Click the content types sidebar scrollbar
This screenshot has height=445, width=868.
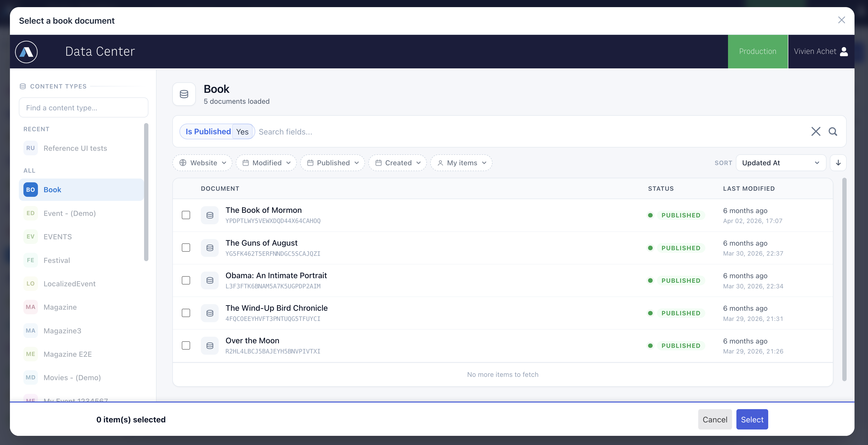(x=146, y=192)
